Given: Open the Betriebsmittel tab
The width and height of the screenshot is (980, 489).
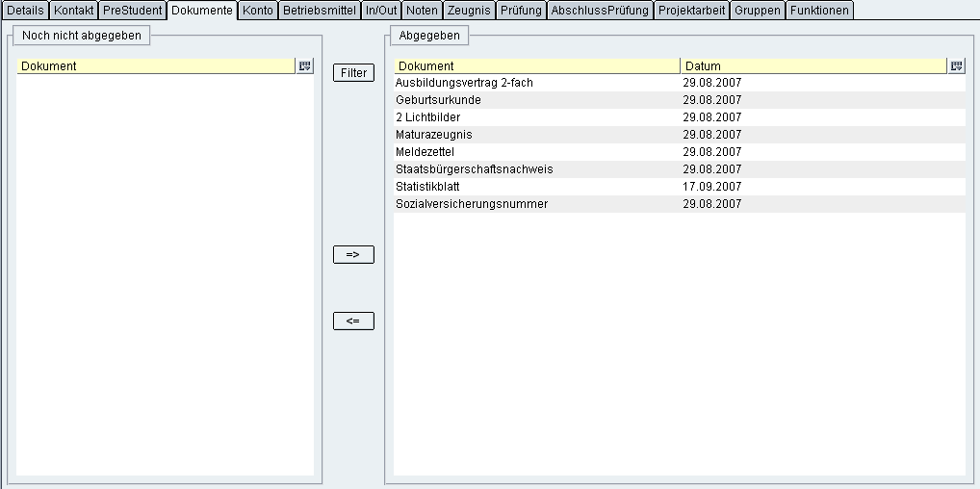Looking at the screenshot, I should [320, 11].
